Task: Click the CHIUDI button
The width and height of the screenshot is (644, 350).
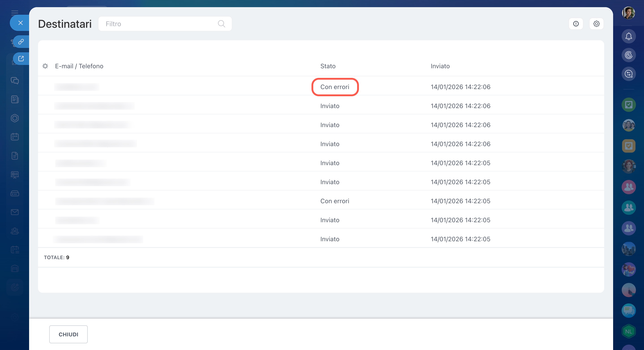Action: [x=68, y=334]
